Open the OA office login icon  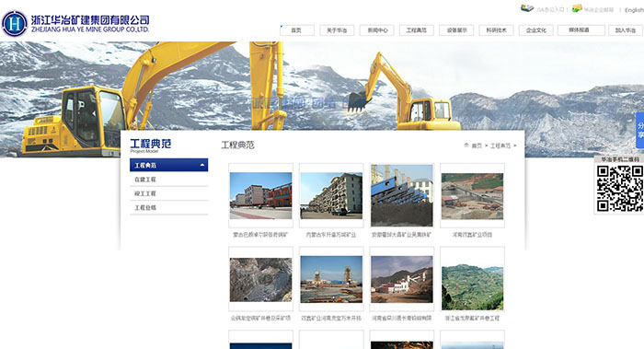coord(527,8)
